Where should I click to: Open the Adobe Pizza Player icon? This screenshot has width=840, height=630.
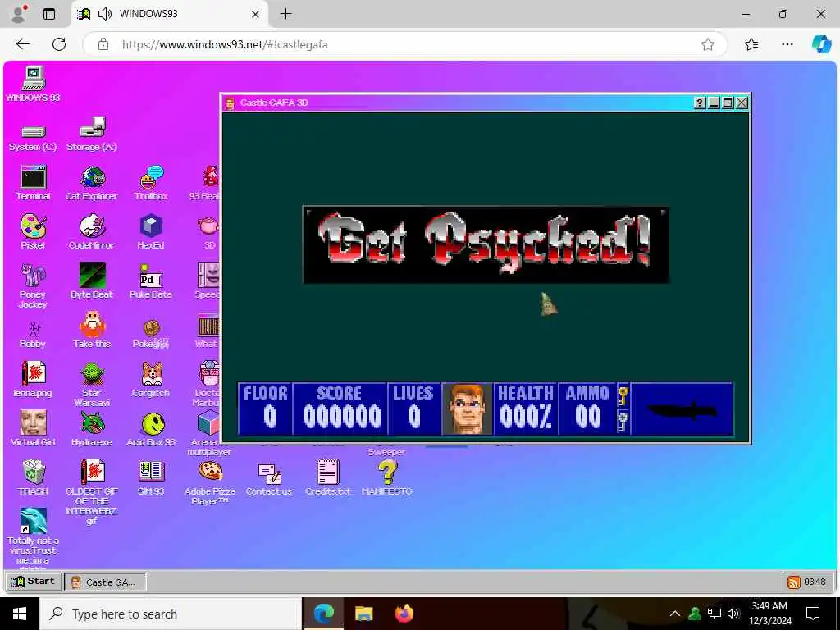210,482
